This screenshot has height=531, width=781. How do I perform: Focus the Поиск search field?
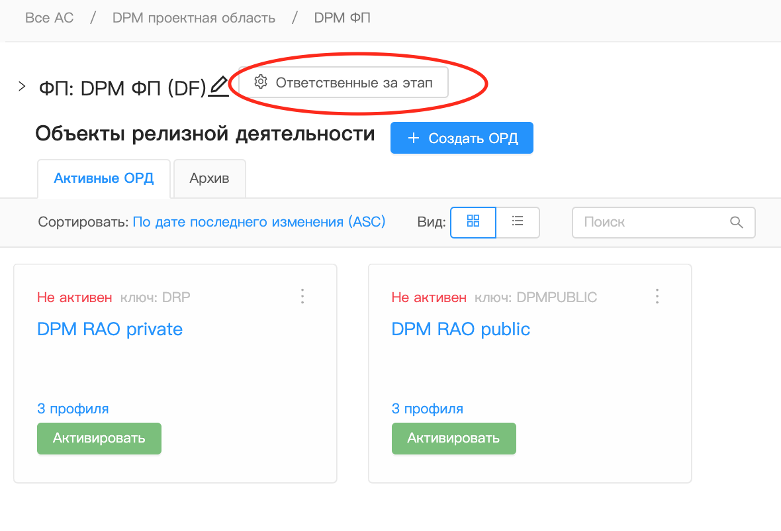tap(650, 222)
